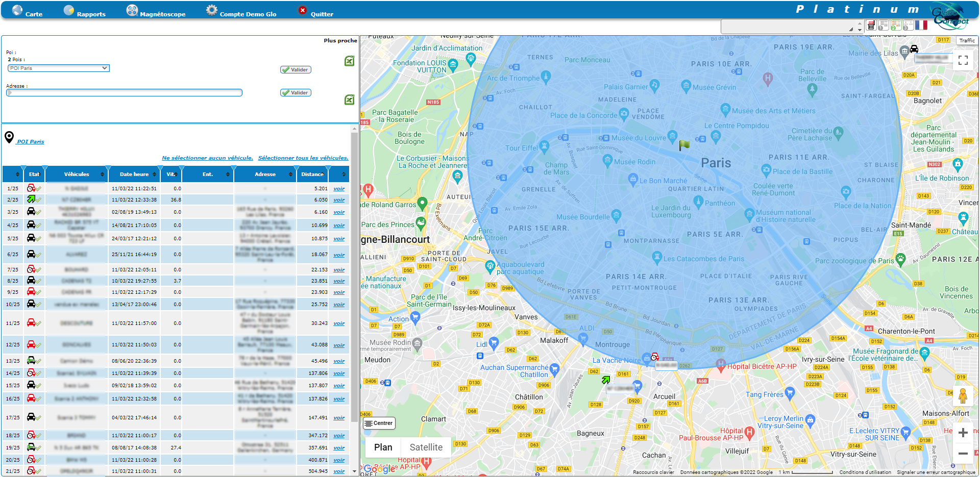Select layout 3 icon in toolbar
This screenshot has height=477, width=980.
(x=908, y=26)
